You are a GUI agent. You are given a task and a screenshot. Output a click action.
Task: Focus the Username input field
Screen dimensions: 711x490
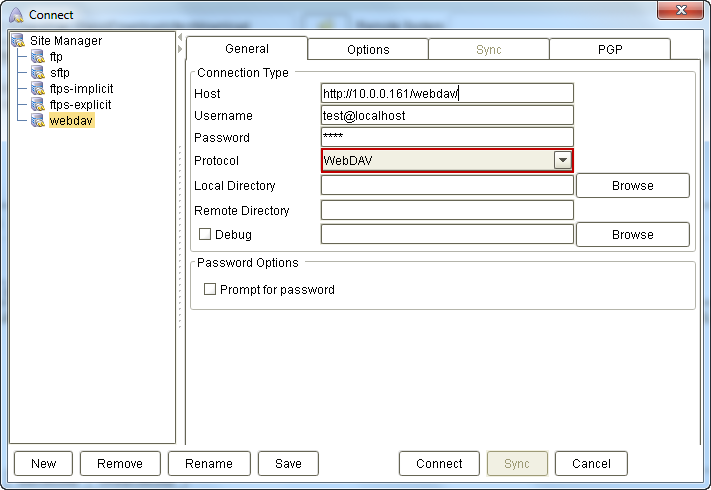point(447,116)
